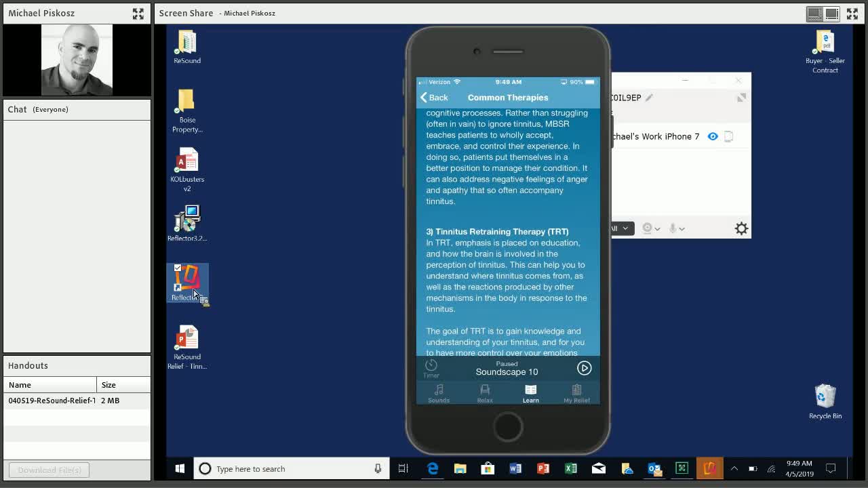Image resolution: width=868 pixels, height=488 pixels.
Task: Click the device frame icon in Reflector
Action: click(x=729, y=136)
